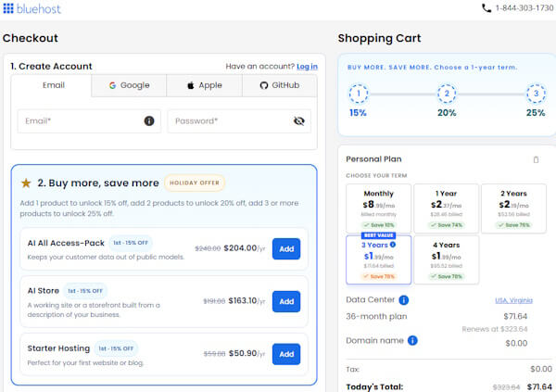Click the HOLIDAY OFFER badge
Screen dimensions: 556x392
click(x=195, y=183)
